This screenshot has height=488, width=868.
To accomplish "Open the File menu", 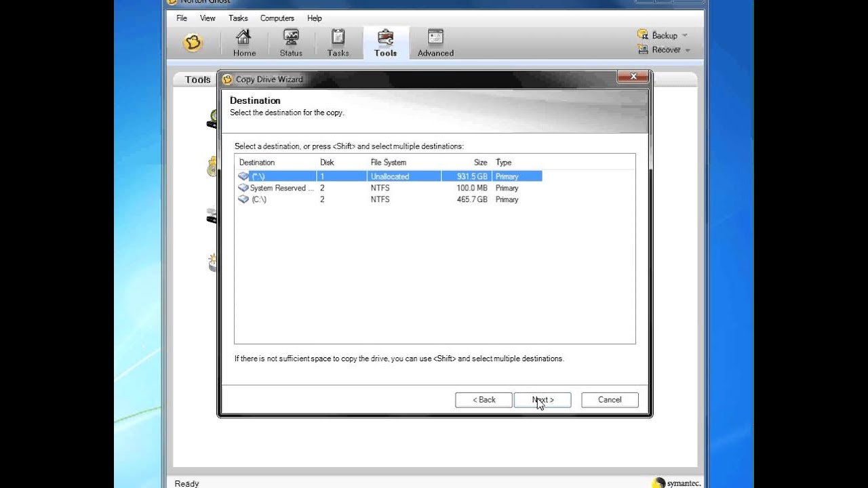I will tap(181, 18).
